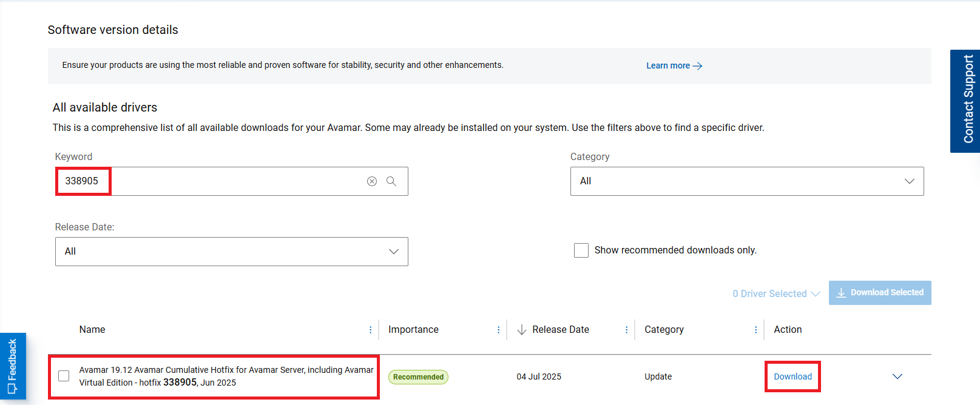Follow the Learn more link
Image resolution: width=980 pixels, height=405 pixels.
[674, 65]
